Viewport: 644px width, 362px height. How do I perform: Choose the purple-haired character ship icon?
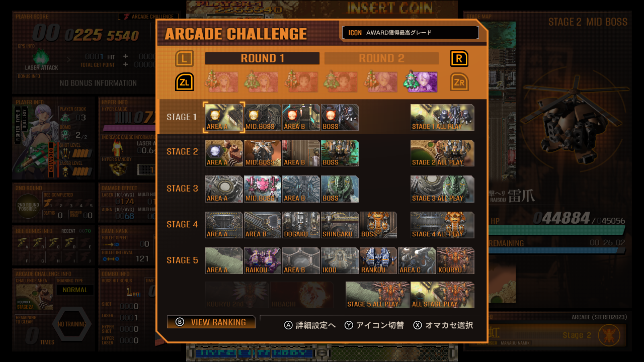click(x=421, y=82)
